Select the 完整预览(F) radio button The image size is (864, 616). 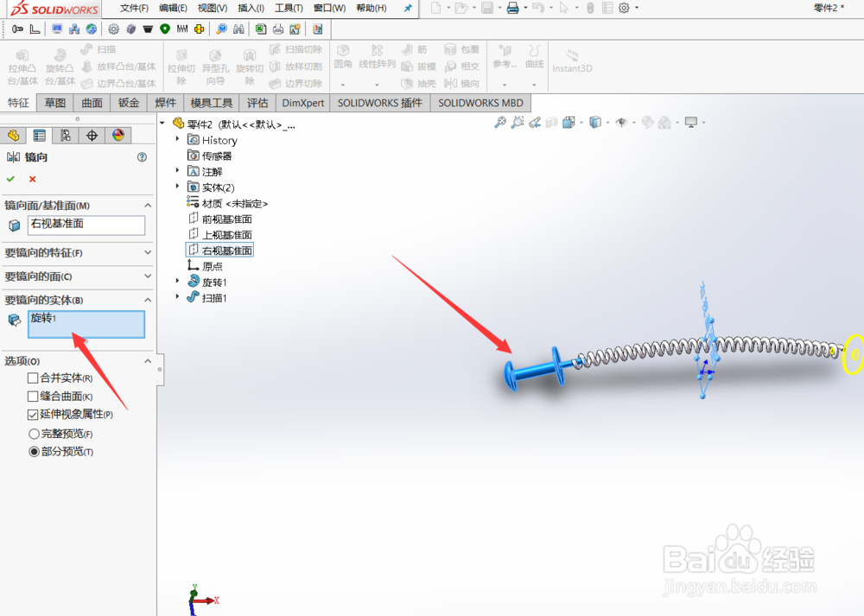pyautogui.click(x=35, y=435)
